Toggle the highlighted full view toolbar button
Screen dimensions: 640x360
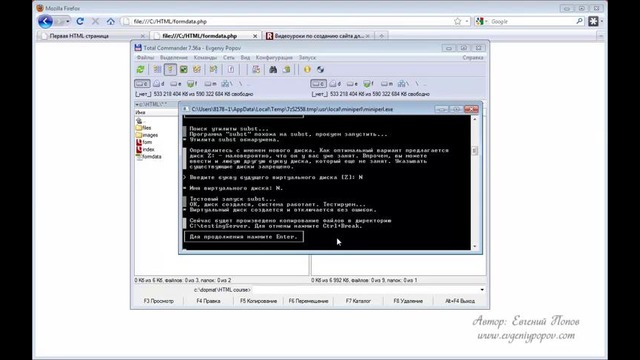170,69
